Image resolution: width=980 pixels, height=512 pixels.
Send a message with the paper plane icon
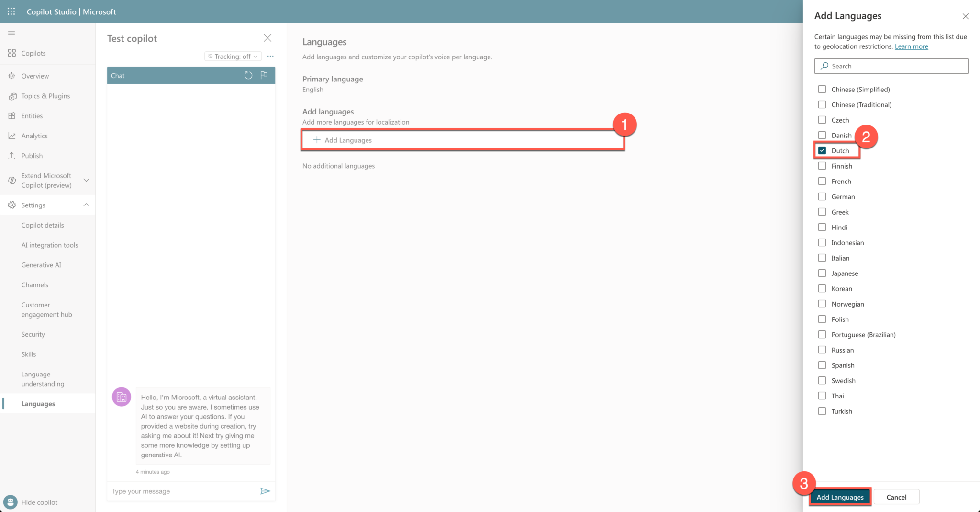click(265, 491)
